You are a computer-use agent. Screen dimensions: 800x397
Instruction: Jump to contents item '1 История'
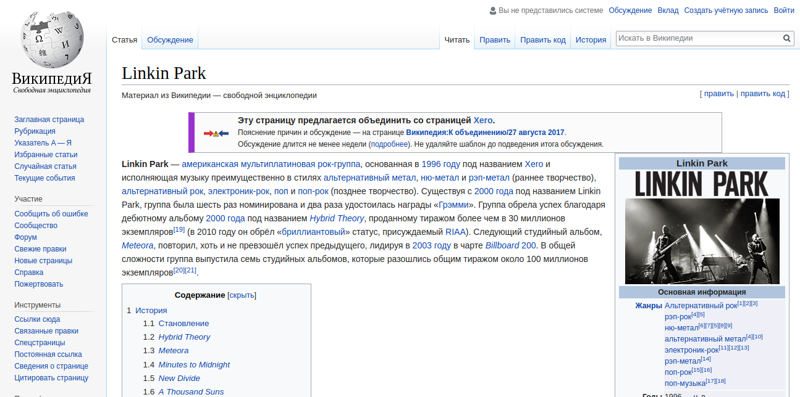click(147, 310)
